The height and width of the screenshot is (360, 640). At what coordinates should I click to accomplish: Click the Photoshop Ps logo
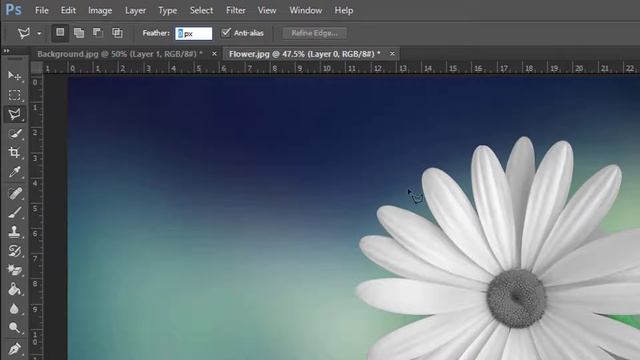pos(13,10)
